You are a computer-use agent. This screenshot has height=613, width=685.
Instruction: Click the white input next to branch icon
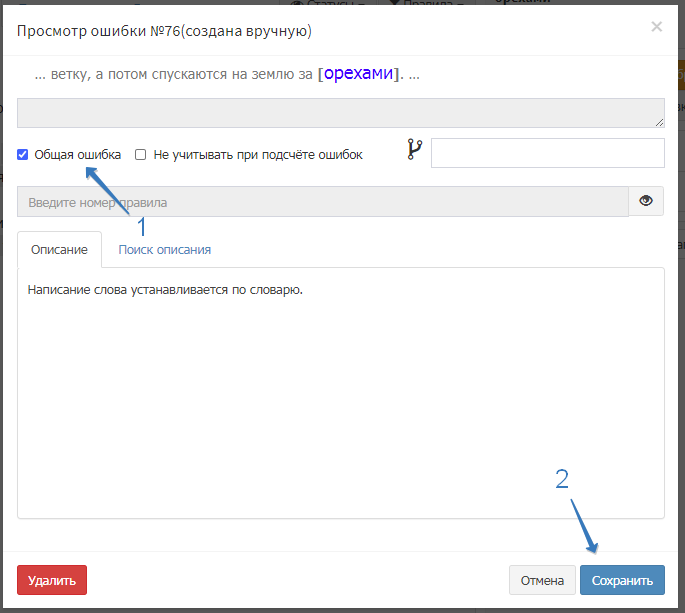[x=547, y=153]
